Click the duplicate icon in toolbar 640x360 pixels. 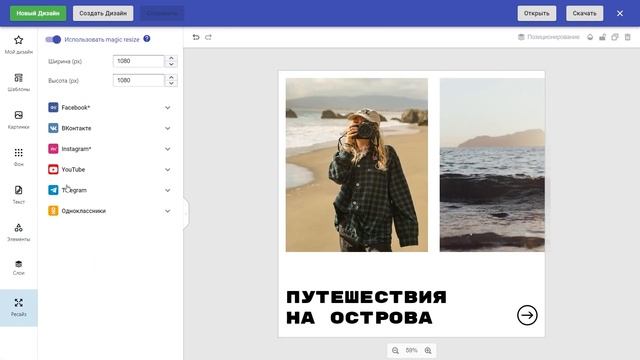[615, 37]
